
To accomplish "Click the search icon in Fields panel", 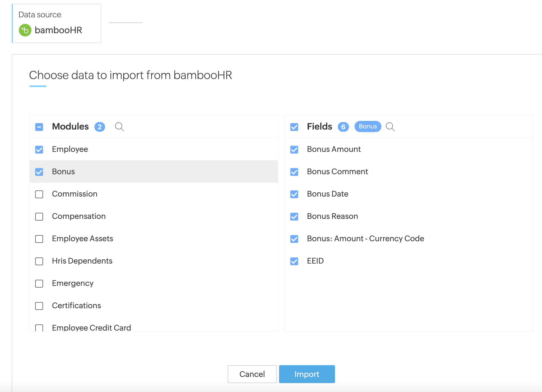I will tap(390, 126).
